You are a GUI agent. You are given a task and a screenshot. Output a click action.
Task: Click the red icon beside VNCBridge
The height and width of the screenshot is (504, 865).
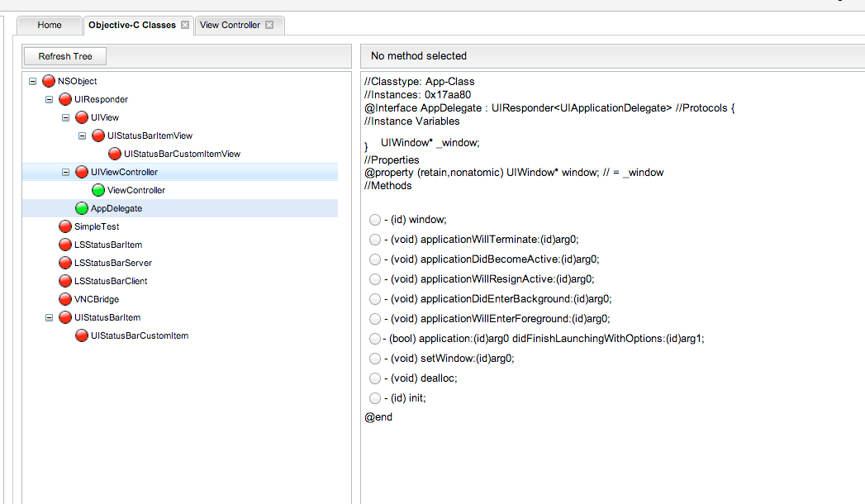65,299
